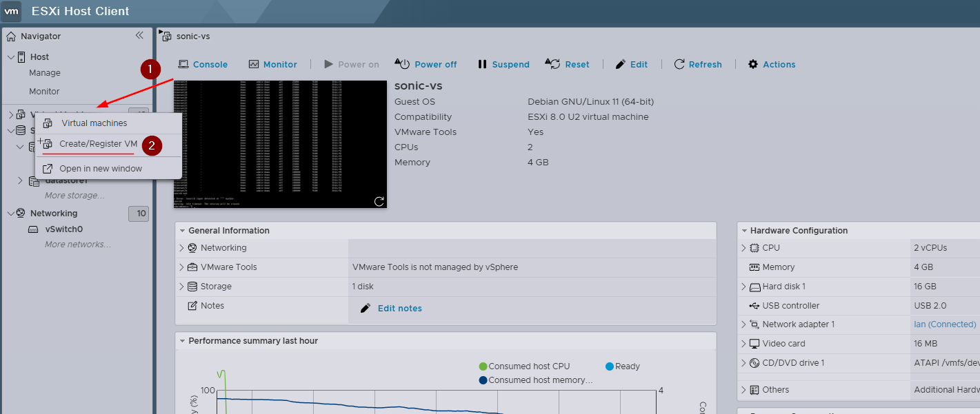Viewport: 980px width, 414px height.
Task: Expand the datastore1 tree node
Action: click(20, 180)
